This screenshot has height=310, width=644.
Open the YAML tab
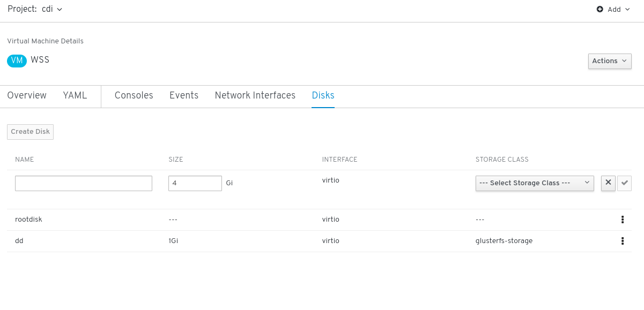pyautogui.click(x=75, y=95)
